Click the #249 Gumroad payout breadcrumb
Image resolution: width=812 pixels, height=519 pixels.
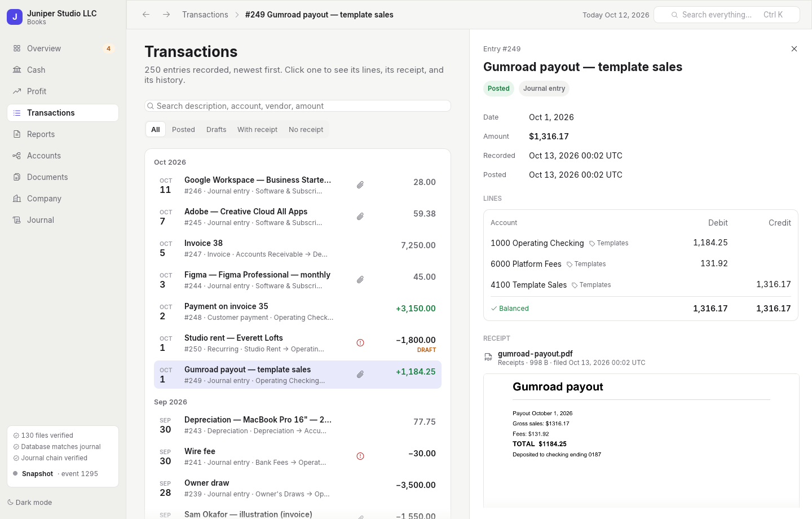coord(319,15)
